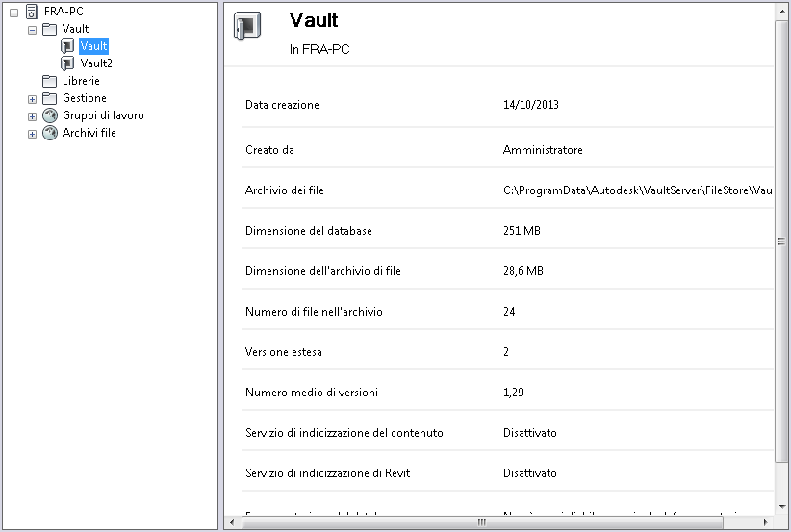Expand the Gestione node
This screenshot has width=791, height=532.
tap(32, 98)
